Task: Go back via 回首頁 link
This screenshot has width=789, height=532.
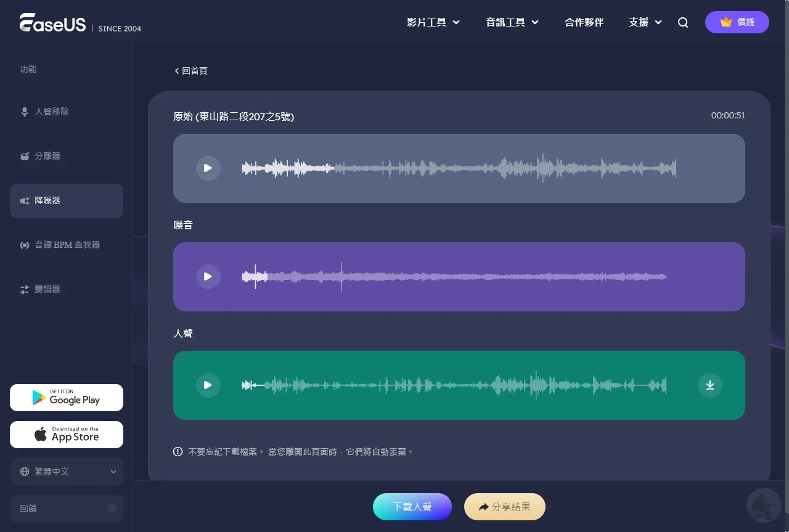Action: point(191,71)
